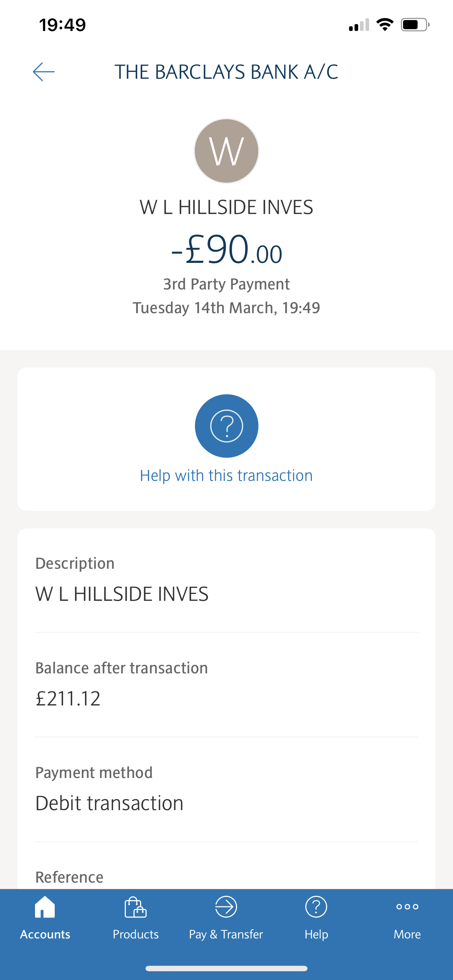
Task: Open the More tab label
Action: 407,934
